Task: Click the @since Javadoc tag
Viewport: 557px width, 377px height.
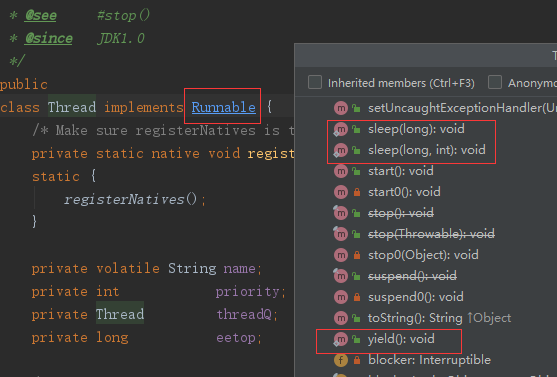Action: [x=49, y=38]
